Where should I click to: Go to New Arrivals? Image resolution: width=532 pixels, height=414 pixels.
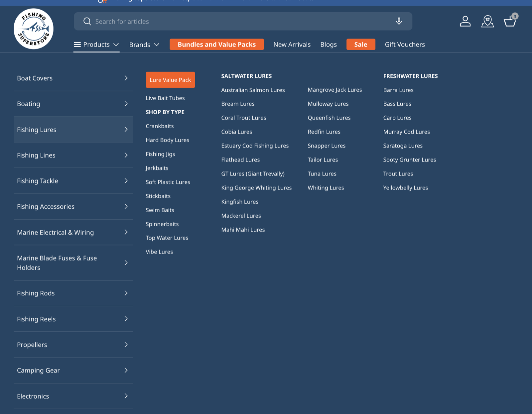click(292, 45)
